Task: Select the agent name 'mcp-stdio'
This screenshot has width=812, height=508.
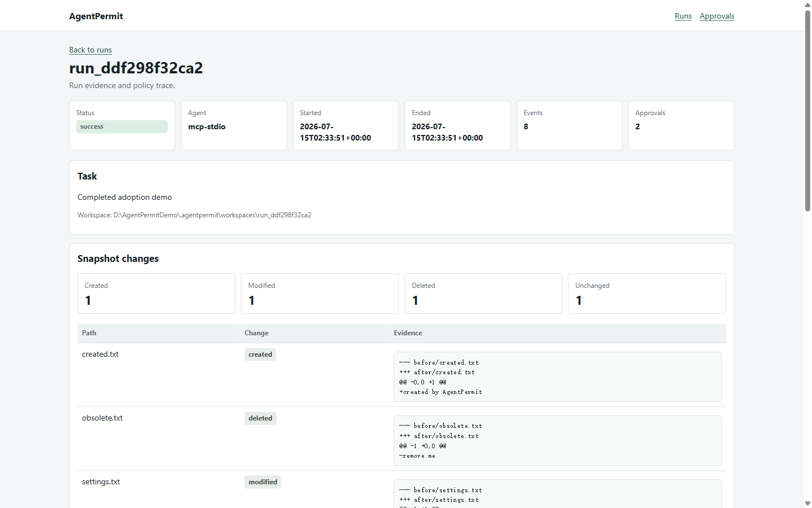Action: (207, 126)
